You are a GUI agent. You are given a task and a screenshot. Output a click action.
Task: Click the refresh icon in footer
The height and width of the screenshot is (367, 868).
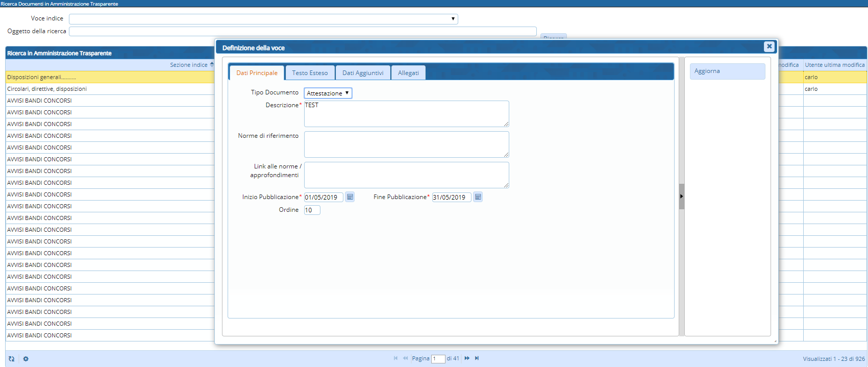pos(12,359)
